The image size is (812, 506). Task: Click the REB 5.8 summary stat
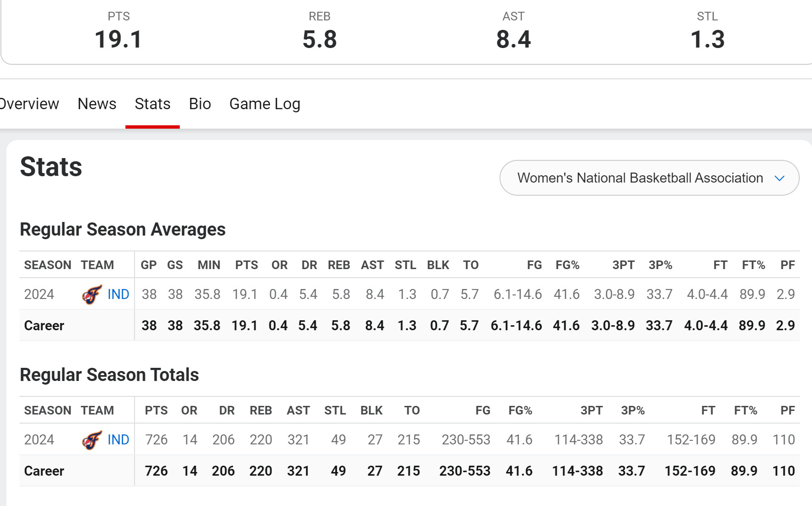pyautogui.click(x=320, y=30)
